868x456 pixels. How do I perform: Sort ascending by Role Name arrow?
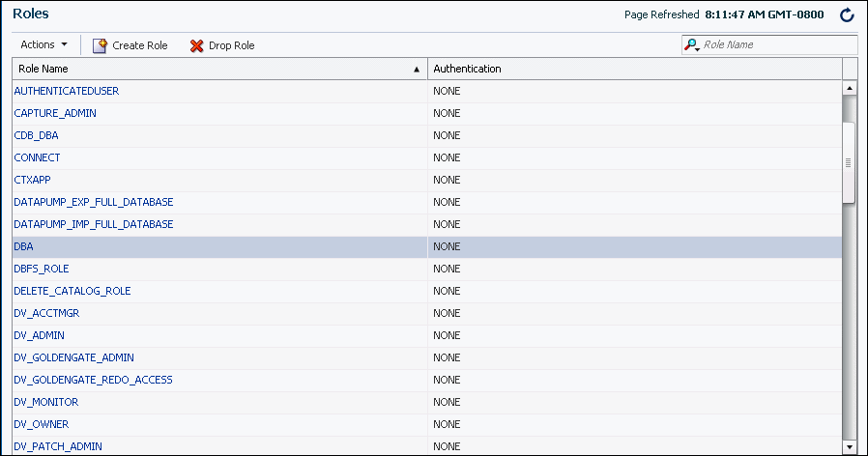(x=417, y=70)
